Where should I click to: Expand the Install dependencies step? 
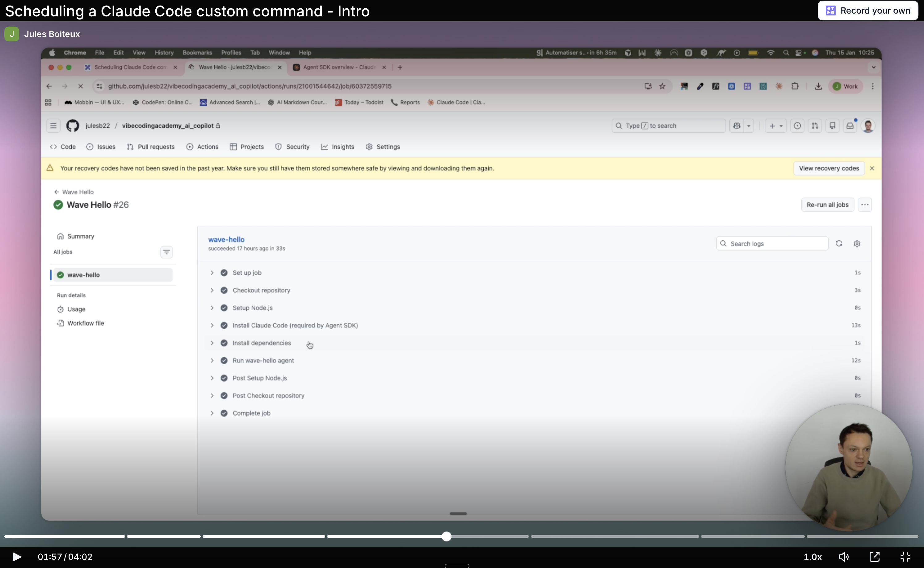(x=212, y=343)
